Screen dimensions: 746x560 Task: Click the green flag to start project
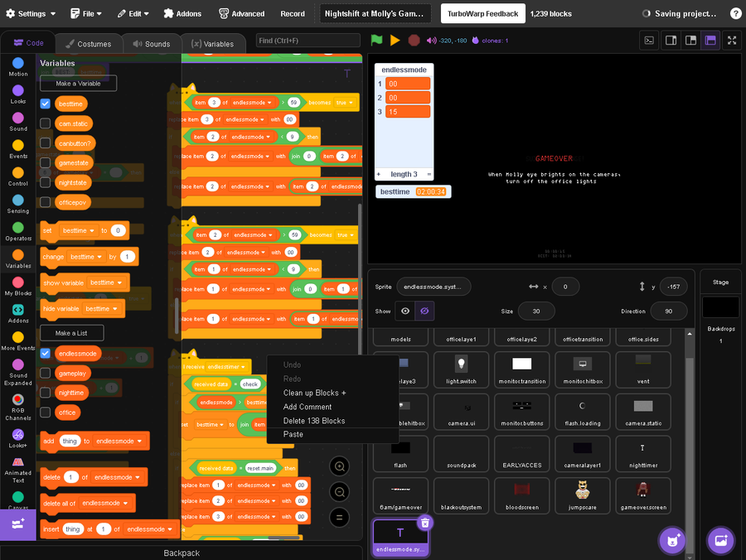(x=377, y=41)
